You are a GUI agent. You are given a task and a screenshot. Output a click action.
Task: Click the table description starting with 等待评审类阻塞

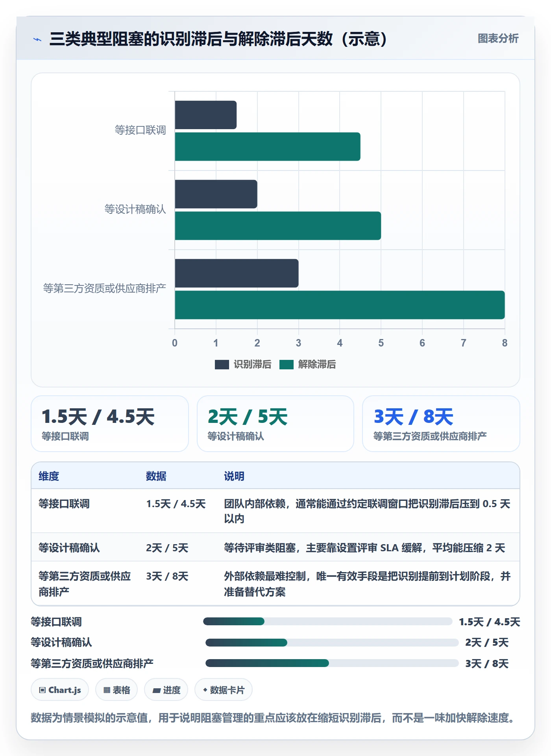click(x=364, y=548)
